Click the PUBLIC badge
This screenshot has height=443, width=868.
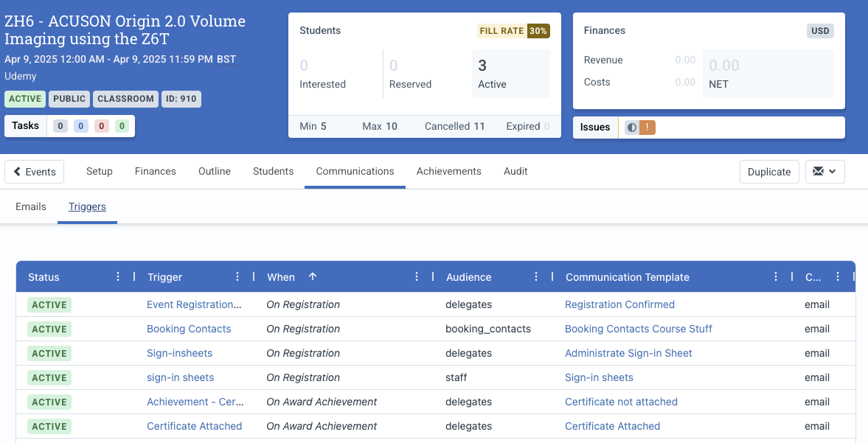pos(69,99)
